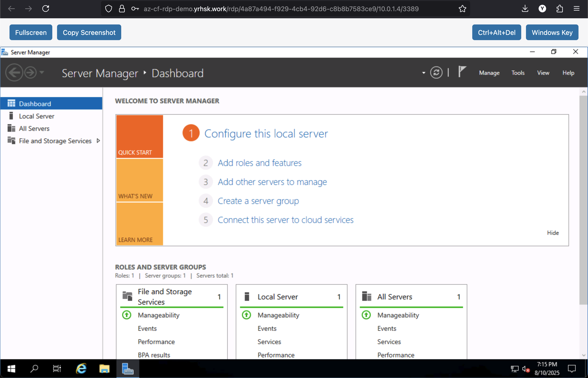Click Local Server tile icon

[247, 297]
